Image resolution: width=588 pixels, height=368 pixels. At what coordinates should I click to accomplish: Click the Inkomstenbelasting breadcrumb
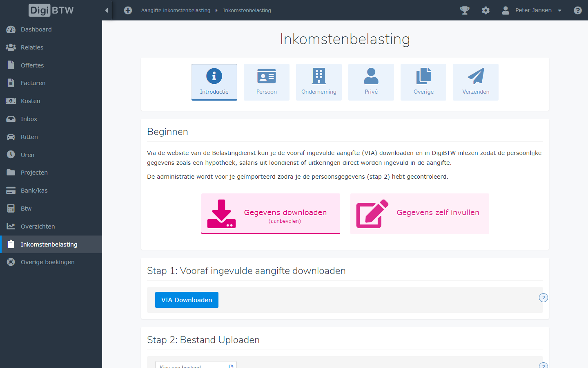click(247, 11)
